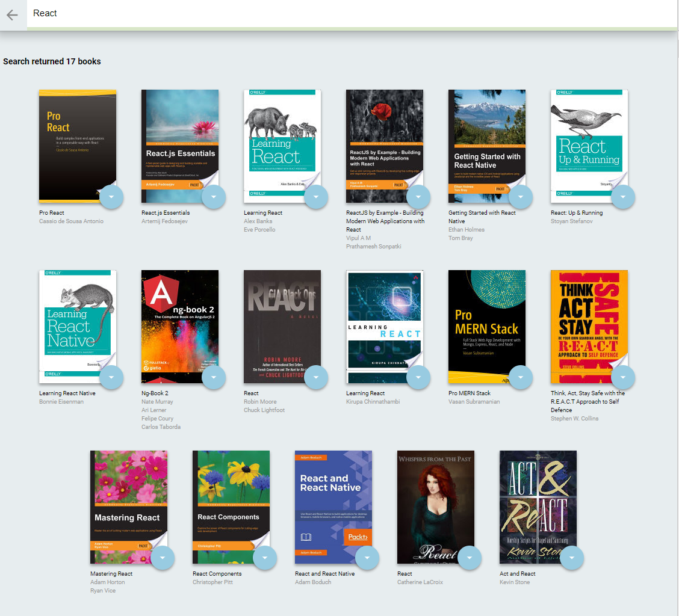
Task: Click the title text 'React.js Essentials'
Action: tap(166, 212)
